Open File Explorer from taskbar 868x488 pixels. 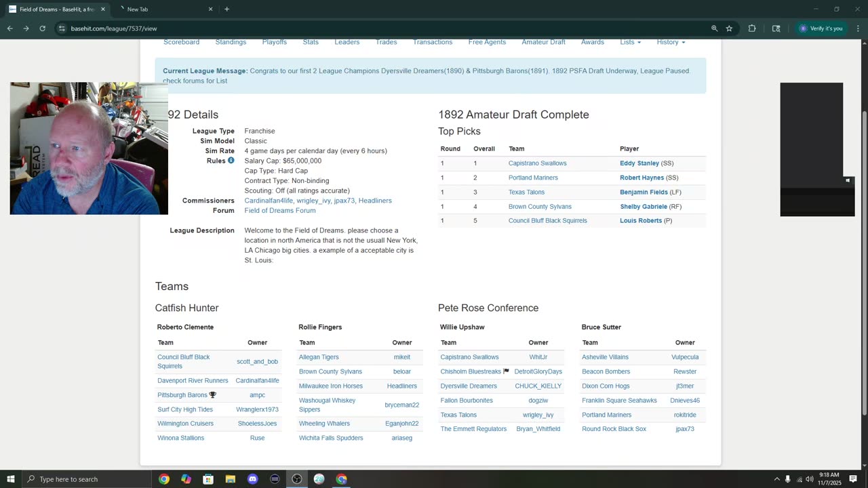pyautogui.click(x=231, y=479)
